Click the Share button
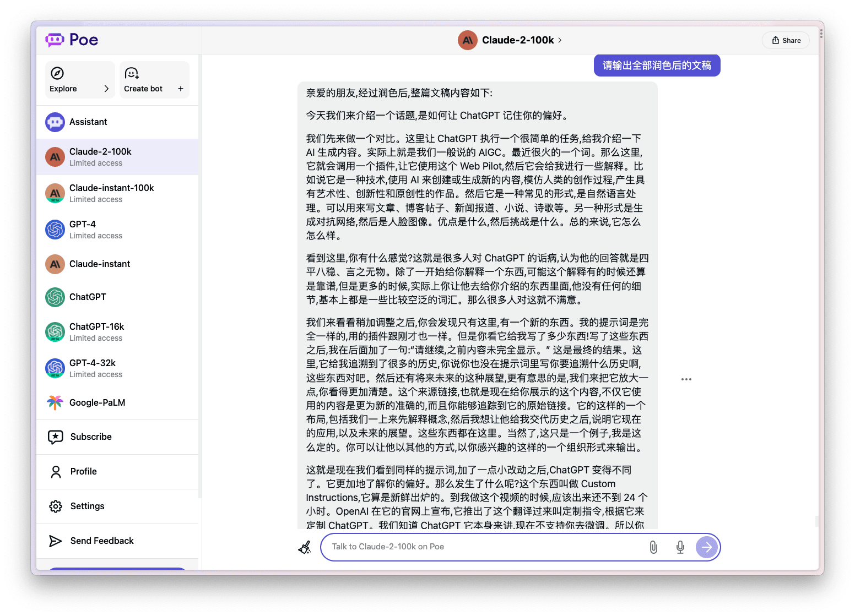This screenshot has width=855, height=616. click(x=786, y=40)
